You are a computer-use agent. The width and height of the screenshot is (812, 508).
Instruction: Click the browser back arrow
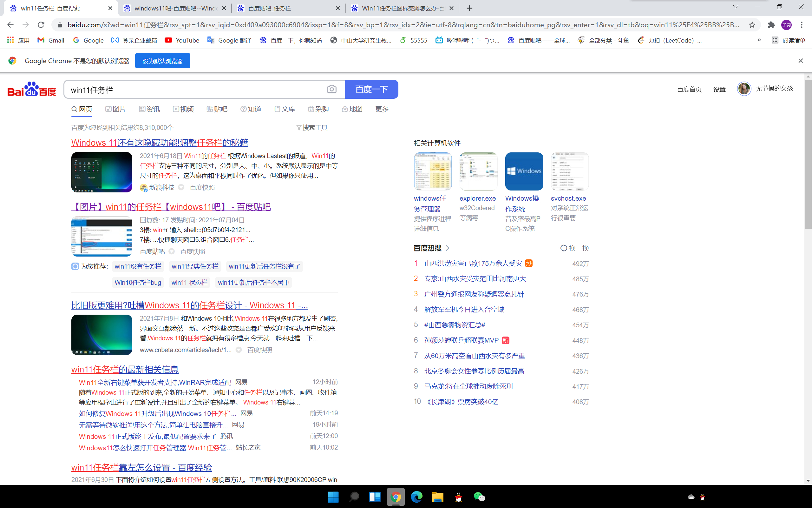pyautogui.click(x=10, y=25)
